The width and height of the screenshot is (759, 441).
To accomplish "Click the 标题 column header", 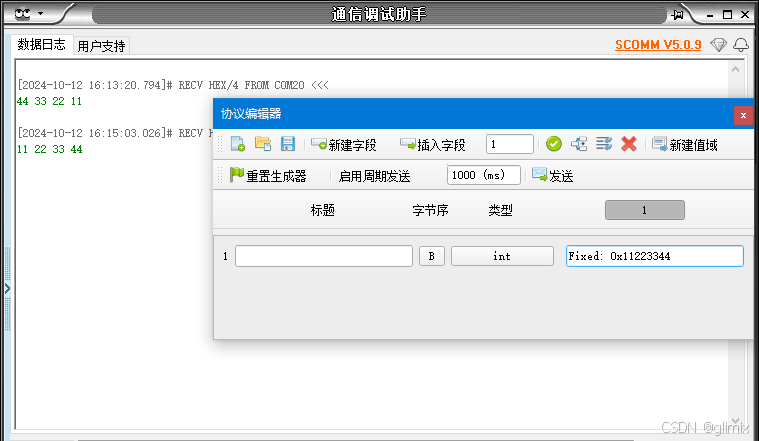I will [x=323, y=210].
